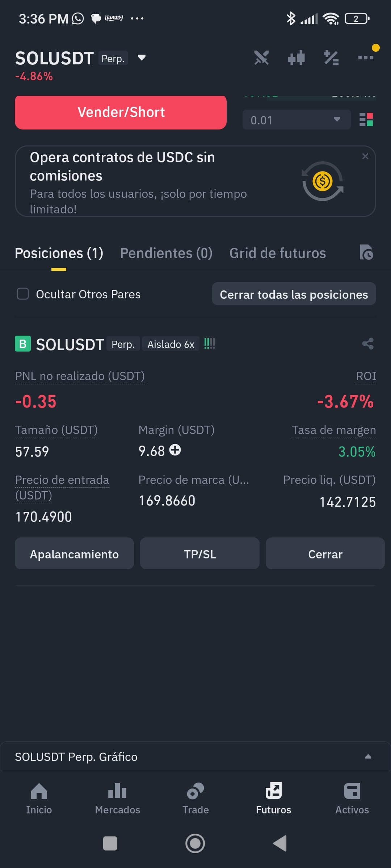Check Ocultar Otros Pares checkbox
Viewport: 391px width, 868px height.
[x=23, y=294]
